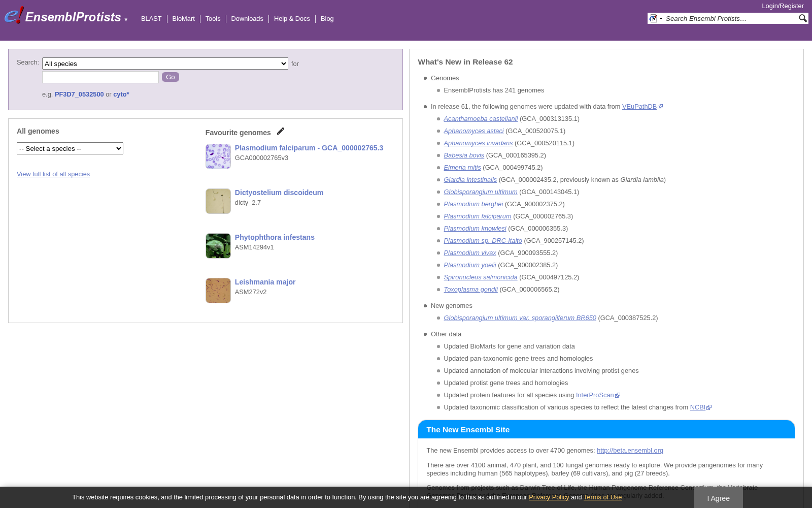Follow the VEuPathDB external link
The height and width of the screenshot is (508, 812).
click(x=642, y=107)
